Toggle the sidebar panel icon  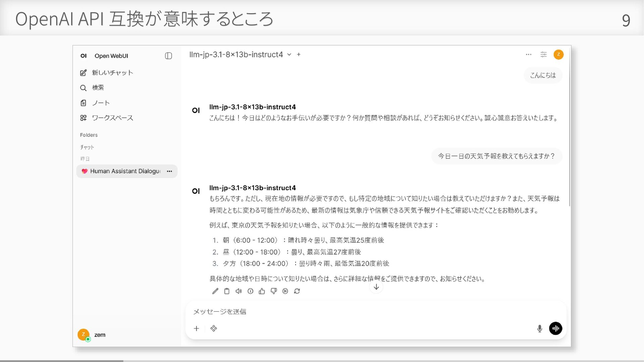[x=168, y=56]
